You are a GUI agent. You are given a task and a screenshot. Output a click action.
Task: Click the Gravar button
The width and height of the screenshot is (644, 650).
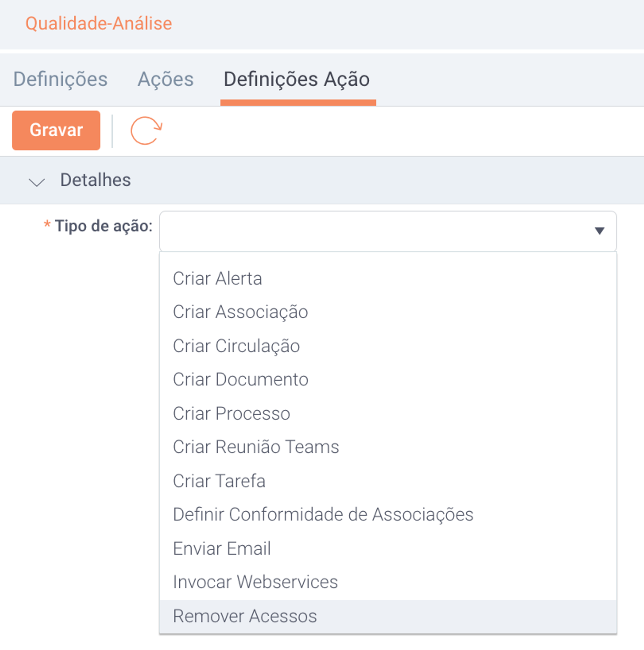tap(56, 130)
